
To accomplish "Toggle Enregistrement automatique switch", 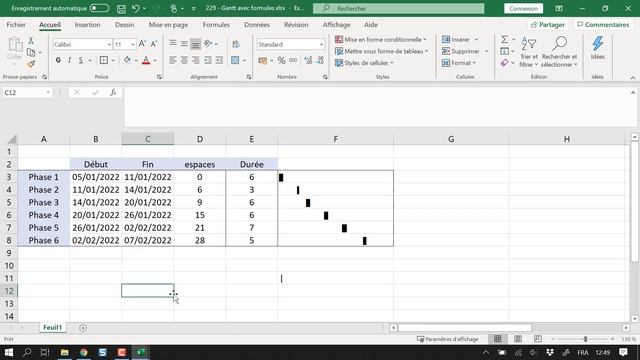I will 99,8.
